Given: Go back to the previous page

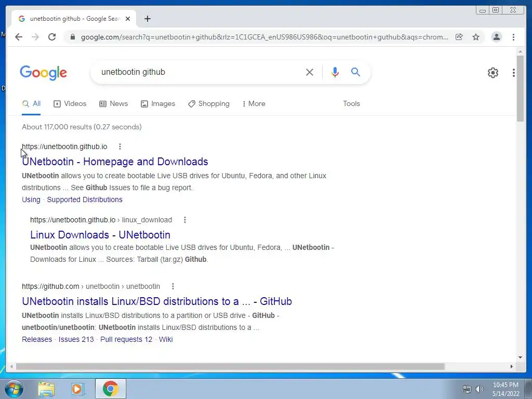Looking at the screenshot, I should pyautogui.click(x=19, y=37).
